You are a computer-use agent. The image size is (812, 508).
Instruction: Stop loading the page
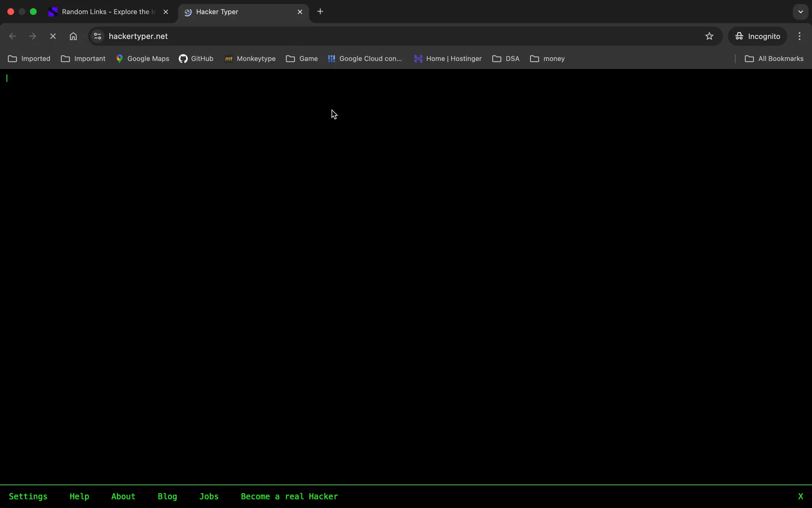(x=53, y=36)
